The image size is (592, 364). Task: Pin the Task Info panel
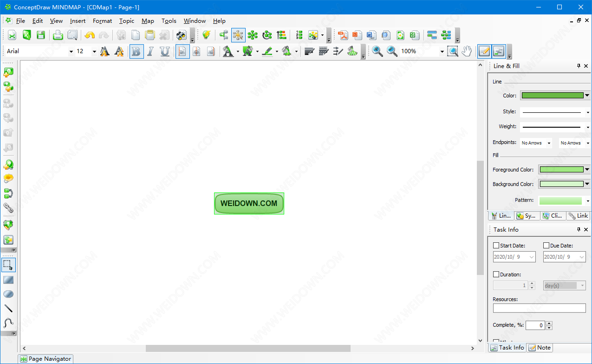pos(579,229)
